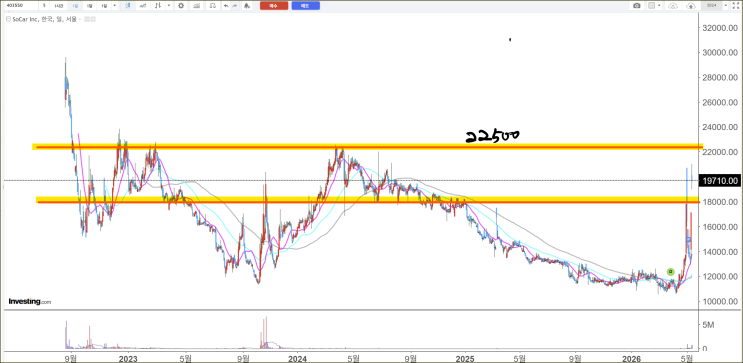Take a chart snapshot with camera icon

[x=637, y=6]
